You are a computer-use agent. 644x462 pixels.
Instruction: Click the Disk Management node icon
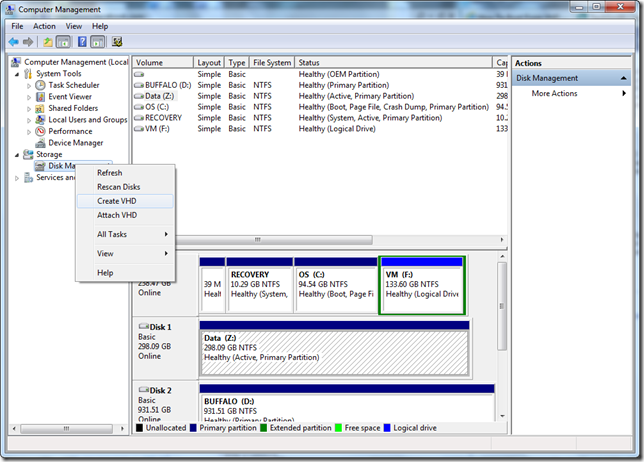click(40, 165)
